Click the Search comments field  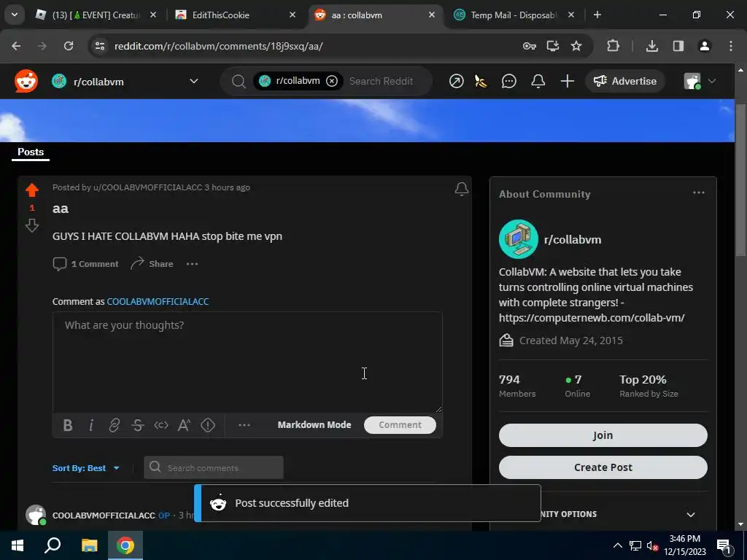(x=214, y=467)
